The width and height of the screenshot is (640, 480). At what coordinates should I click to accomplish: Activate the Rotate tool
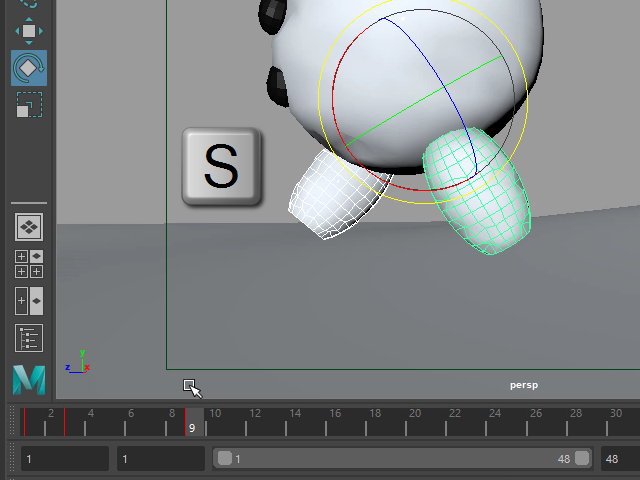click(x=29, y=68)
